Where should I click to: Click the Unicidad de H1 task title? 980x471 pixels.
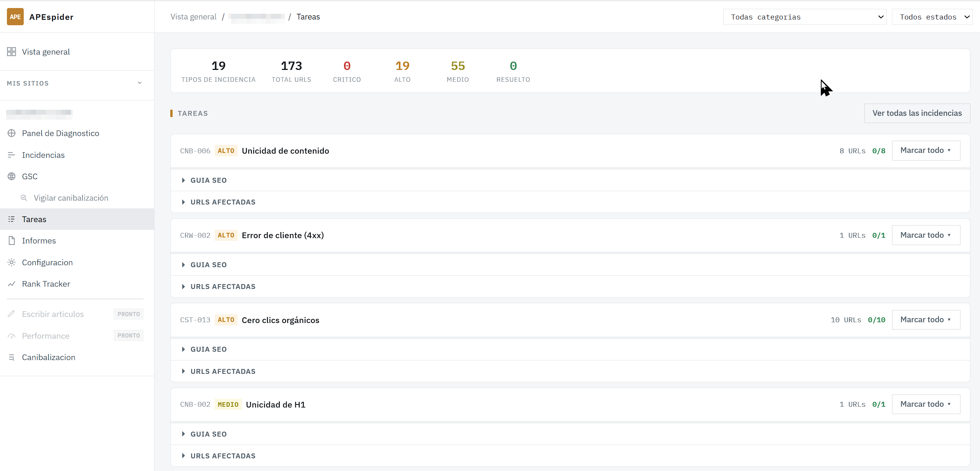276,404
